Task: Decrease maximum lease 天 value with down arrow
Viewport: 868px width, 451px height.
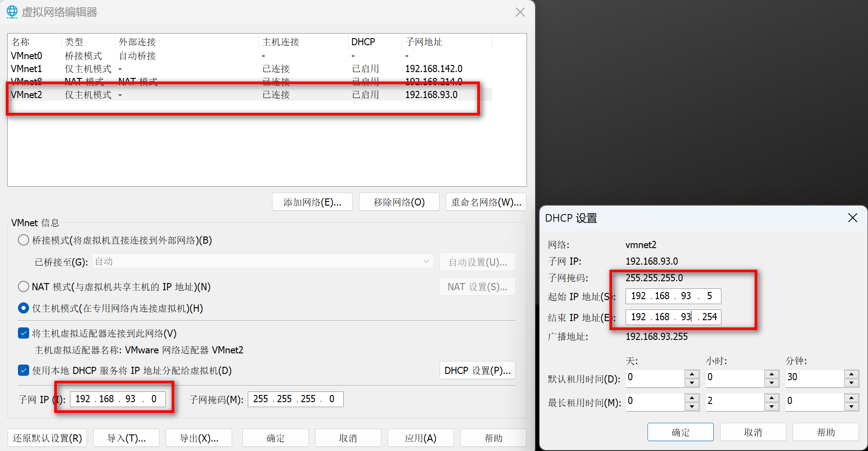Action: (692, 407)
